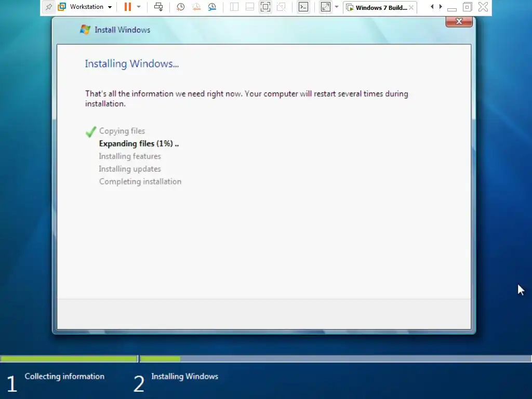Screen dimensions: 532x399
Task: Click the 'Copying files' step text
Action: click(x=122, y=131)
